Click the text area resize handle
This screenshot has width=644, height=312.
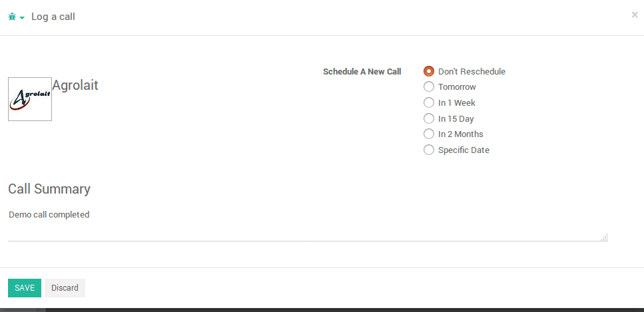point(605,237)
